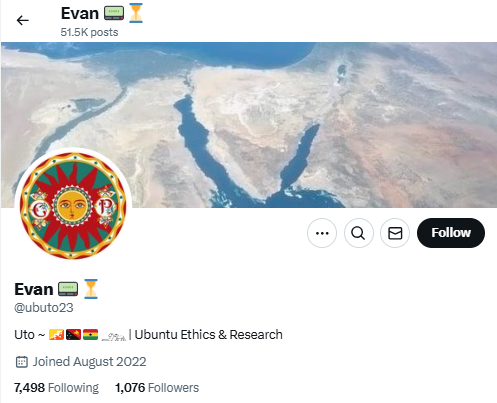Click the hourglass emoji in the top header
497x403 pixels.
pyautogui.click(x=136, y=13)
